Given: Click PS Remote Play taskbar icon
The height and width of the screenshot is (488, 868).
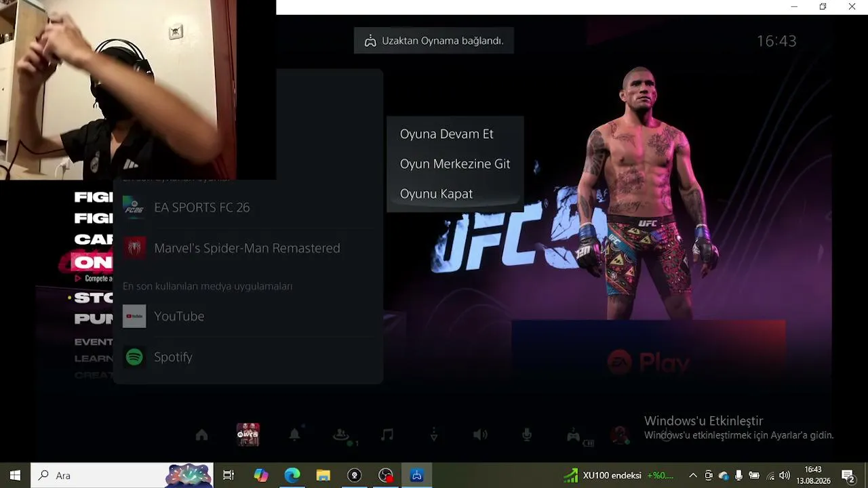Looking at the screenshot, I should 417,475.
